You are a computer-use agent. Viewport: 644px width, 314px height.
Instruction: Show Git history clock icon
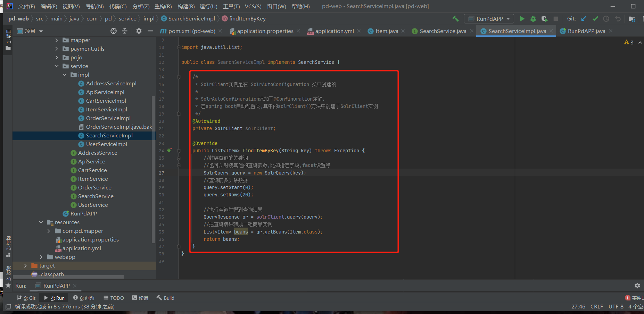pos(606,19)
